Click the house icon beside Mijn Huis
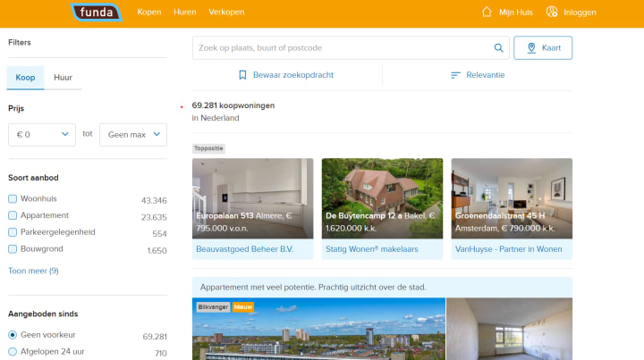644x360 pixels. [x=487, y=12]
